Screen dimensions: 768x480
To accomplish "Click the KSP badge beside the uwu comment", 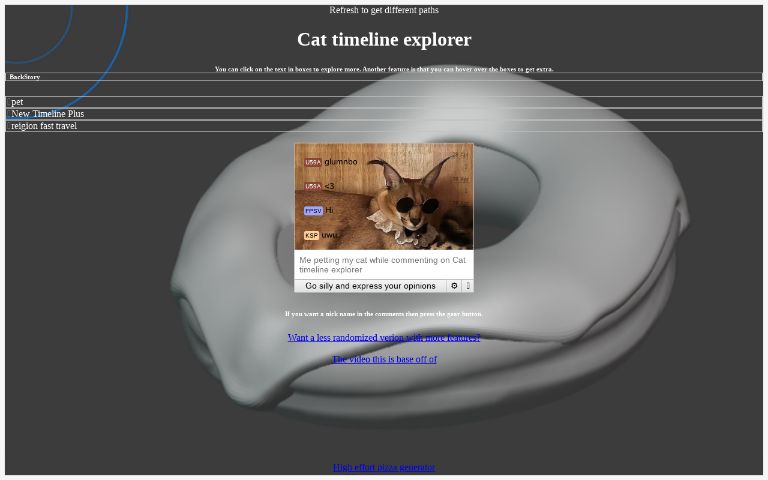I will pyautogui.click(x=311, y=236).
